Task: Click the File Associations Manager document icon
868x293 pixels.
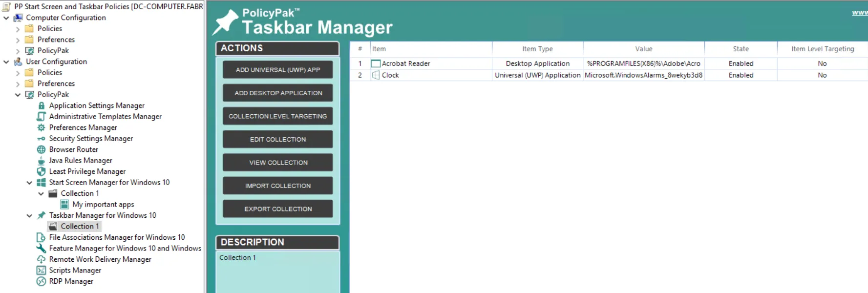Action: pos(42,237)
